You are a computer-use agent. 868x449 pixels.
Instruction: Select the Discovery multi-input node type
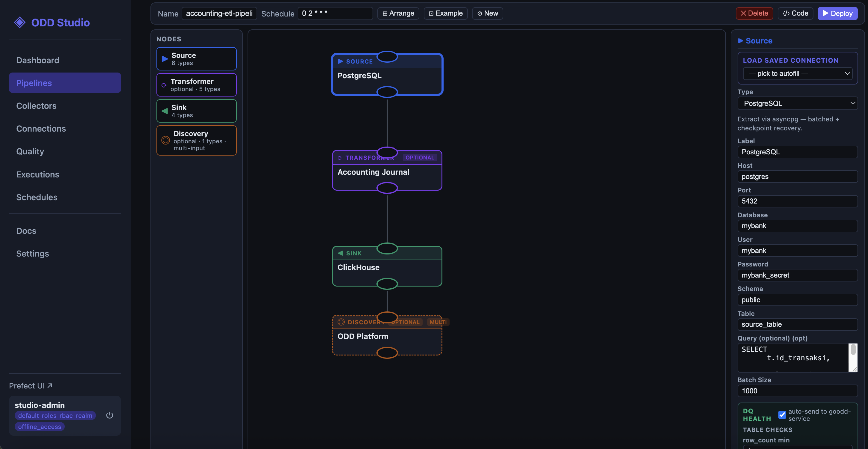coord(196,140)
